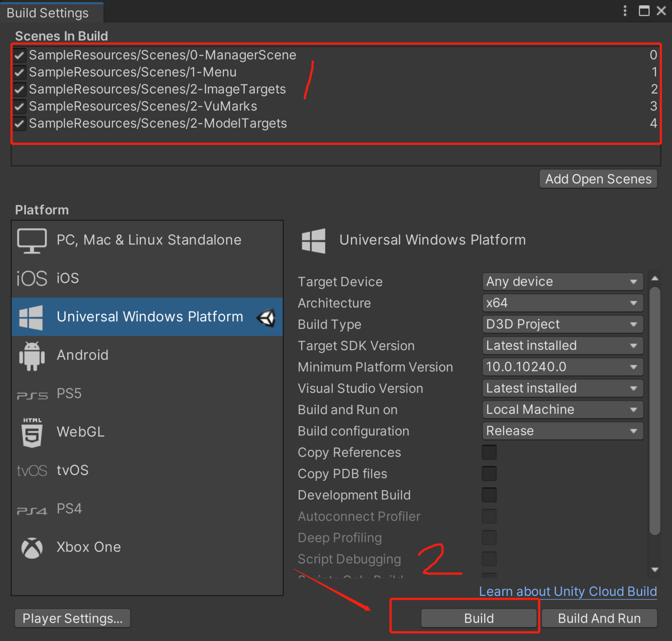Select the 0-ManagerScene scene row text

tap(163, 55)
